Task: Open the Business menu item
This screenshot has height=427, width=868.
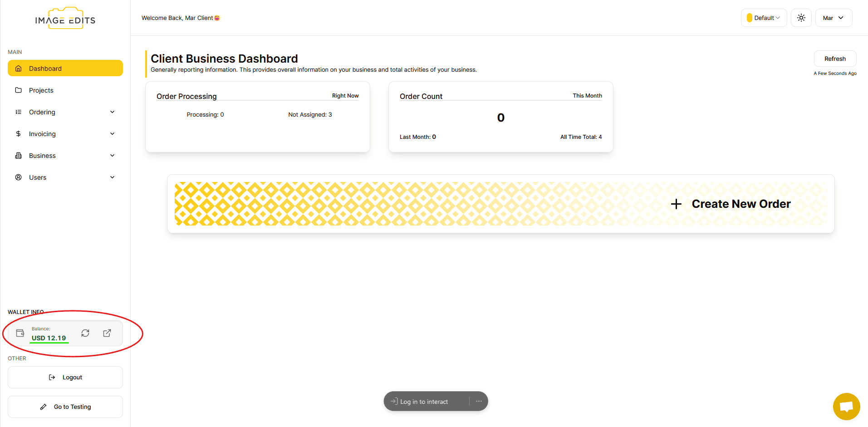Action: click(42, 155)
